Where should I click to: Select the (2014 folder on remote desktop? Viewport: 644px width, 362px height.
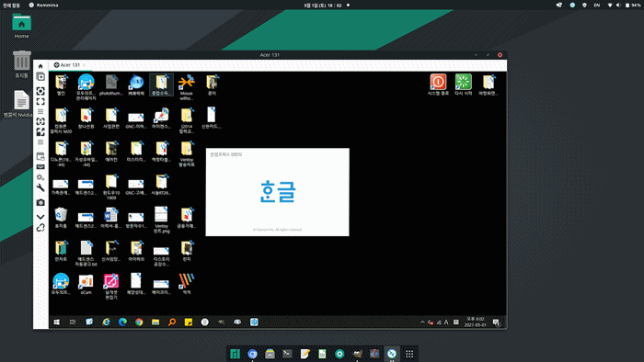(187, 120)
